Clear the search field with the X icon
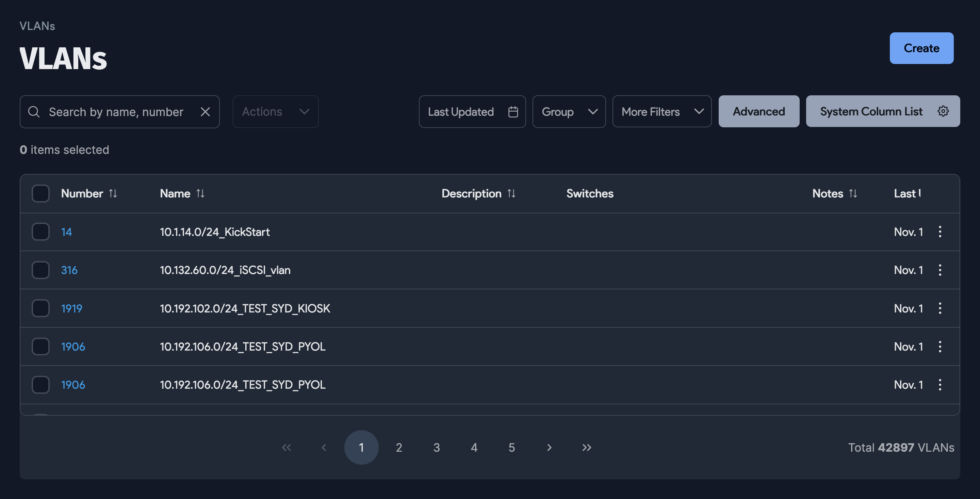Screen dimensions: 980x499 205,112
